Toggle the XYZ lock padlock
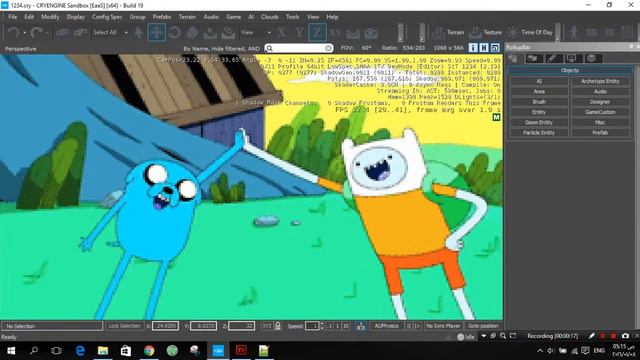Screen dimensions: 640x360 tap(278, 326)
